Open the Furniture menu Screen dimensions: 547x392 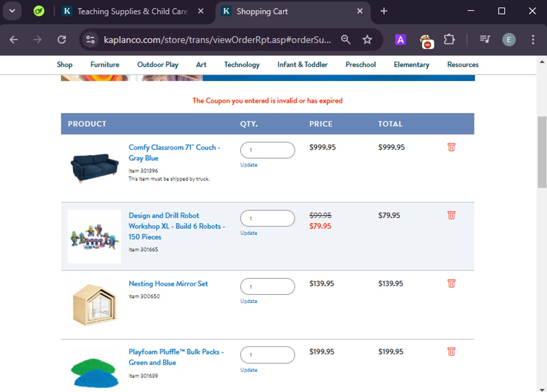point(105,64)
